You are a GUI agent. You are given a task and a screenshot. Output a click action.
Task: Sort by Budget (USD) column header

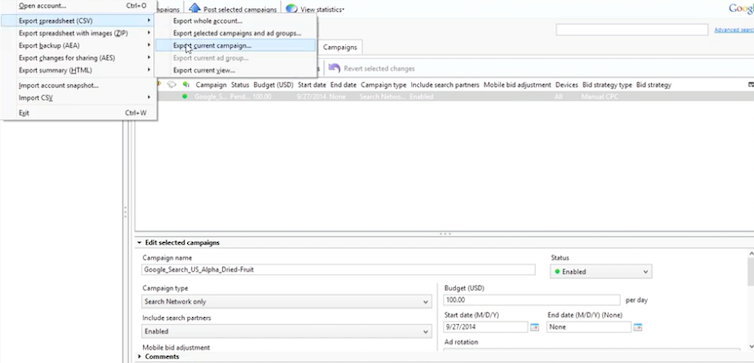[273, 85]
